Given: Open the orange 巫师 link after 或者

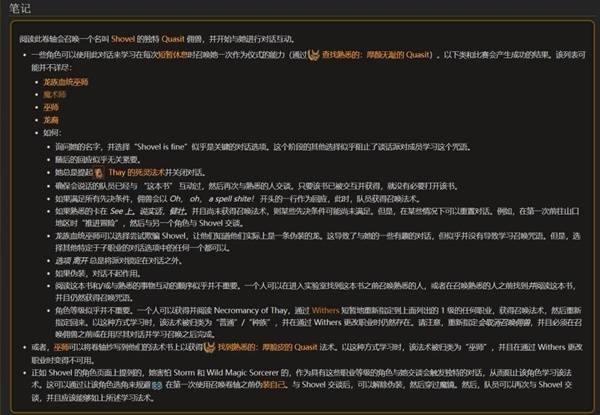Looking at the screenshot, I should (61, 347).
